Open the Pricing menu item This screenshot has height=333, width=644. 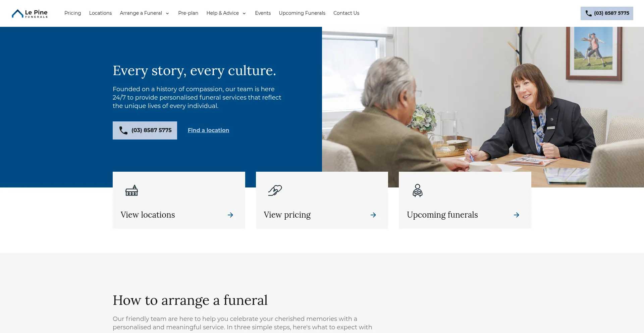tap(72, 13)
